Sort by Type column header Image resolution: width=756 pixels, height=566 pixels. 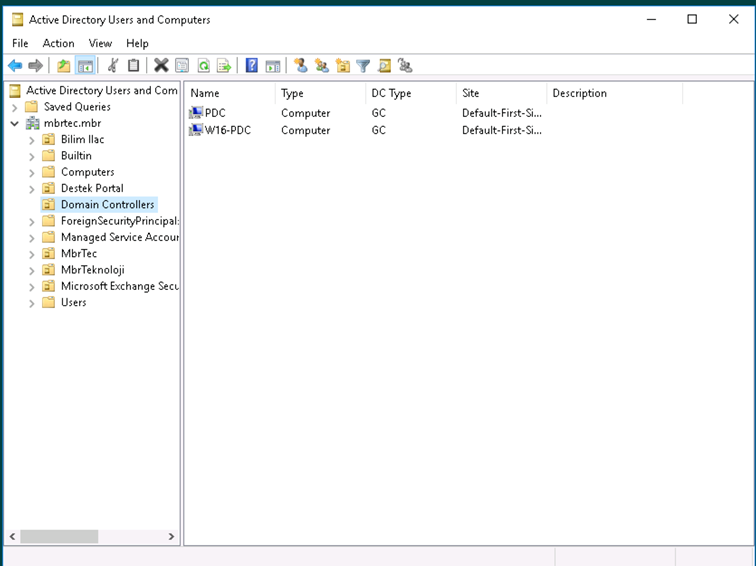[320, 93]
